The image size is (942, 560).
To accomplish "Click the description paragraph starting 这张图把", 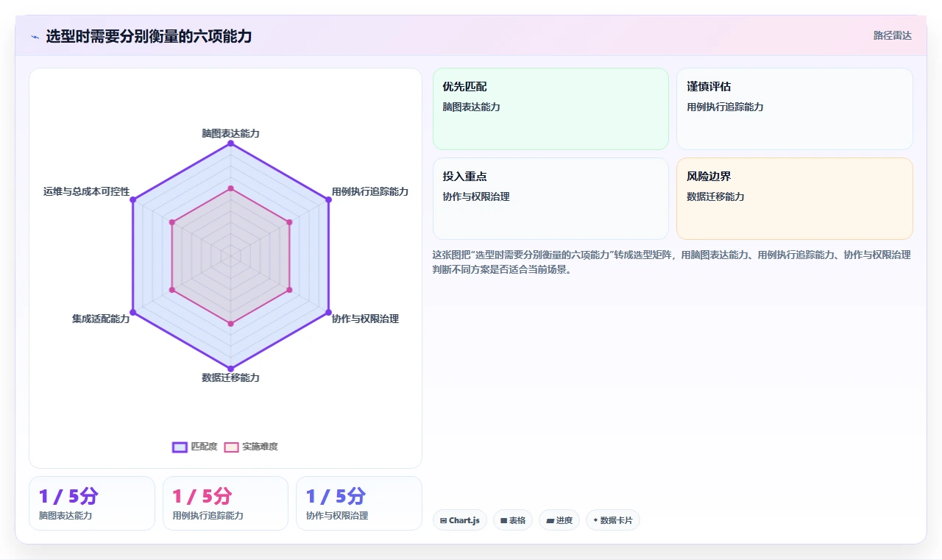I will point(672,262).
